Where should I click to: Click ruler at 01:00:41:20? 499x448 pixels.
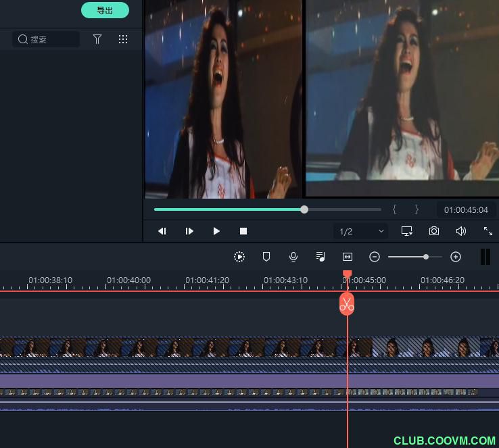coord(208,280)
